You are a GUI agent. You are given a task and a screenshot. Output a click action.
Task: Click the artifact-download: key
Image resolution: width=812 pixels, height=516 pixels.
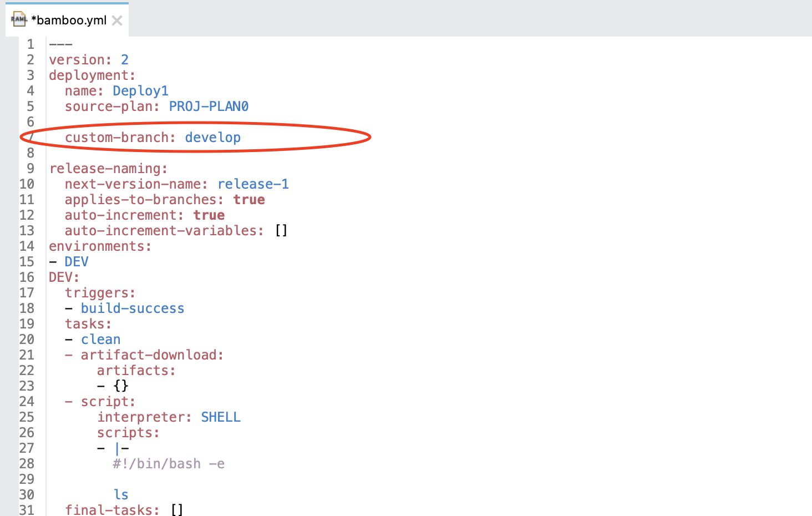[x=153, y=355]
